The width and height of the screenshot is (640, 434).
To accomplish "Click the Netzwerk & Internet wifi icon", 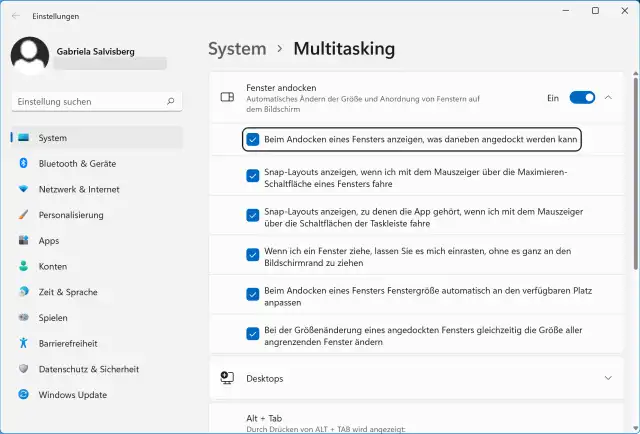I will 23,189.
